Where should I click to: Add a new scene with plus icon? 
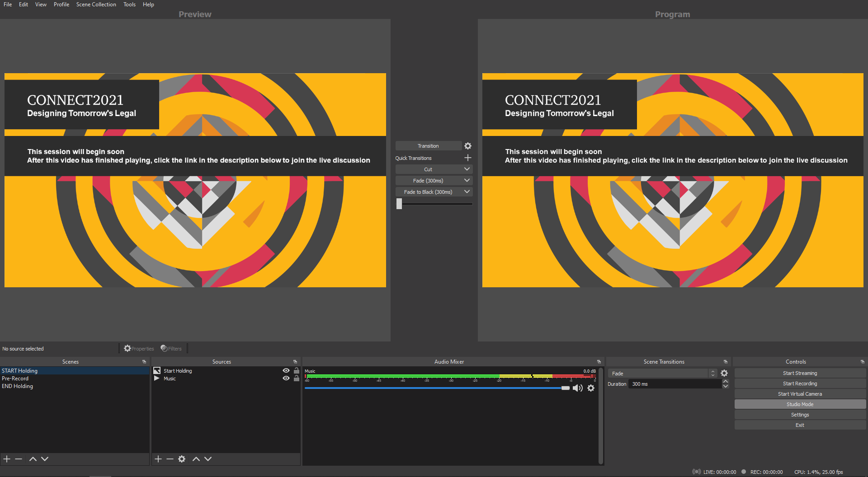click(7, 459)
